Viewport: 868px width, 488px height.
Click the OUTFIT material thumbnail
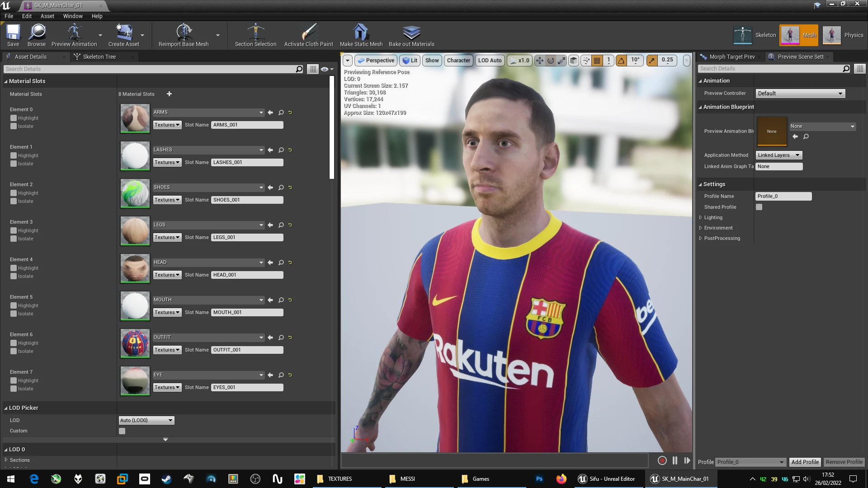(x=135, y=343)
